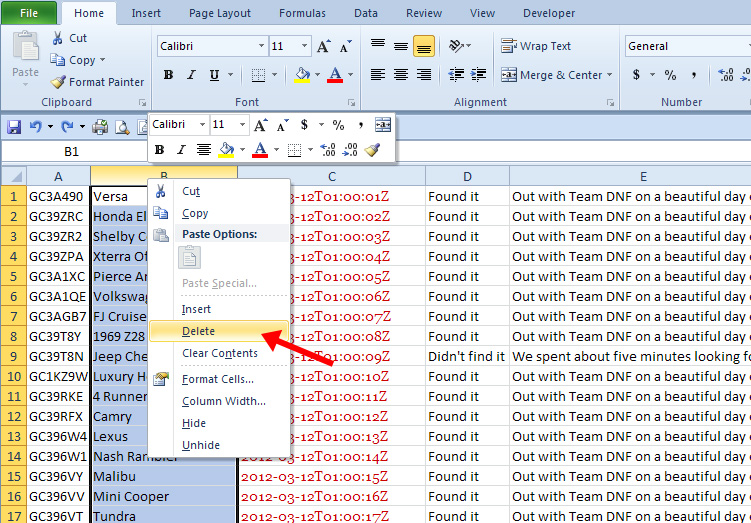Toggle Bold in the ribbon Font group
The width and height of the screenshot is (751, 523).
click(168, 75)
